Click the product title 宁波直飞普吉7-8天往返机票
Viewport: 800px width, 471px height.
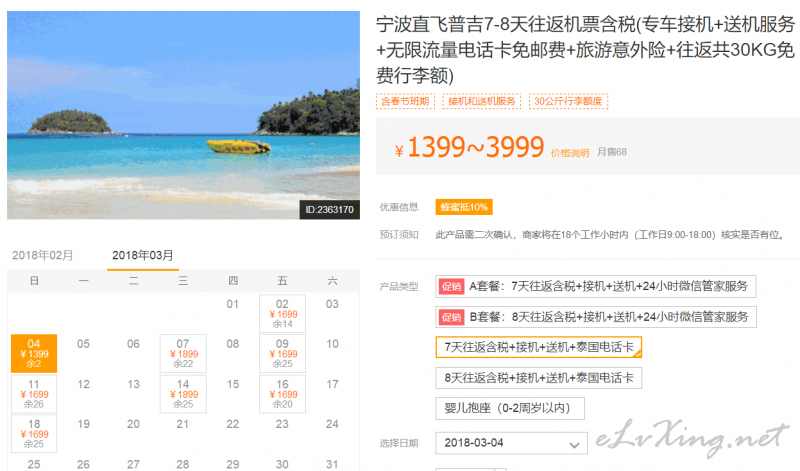[x=585, y=49]
